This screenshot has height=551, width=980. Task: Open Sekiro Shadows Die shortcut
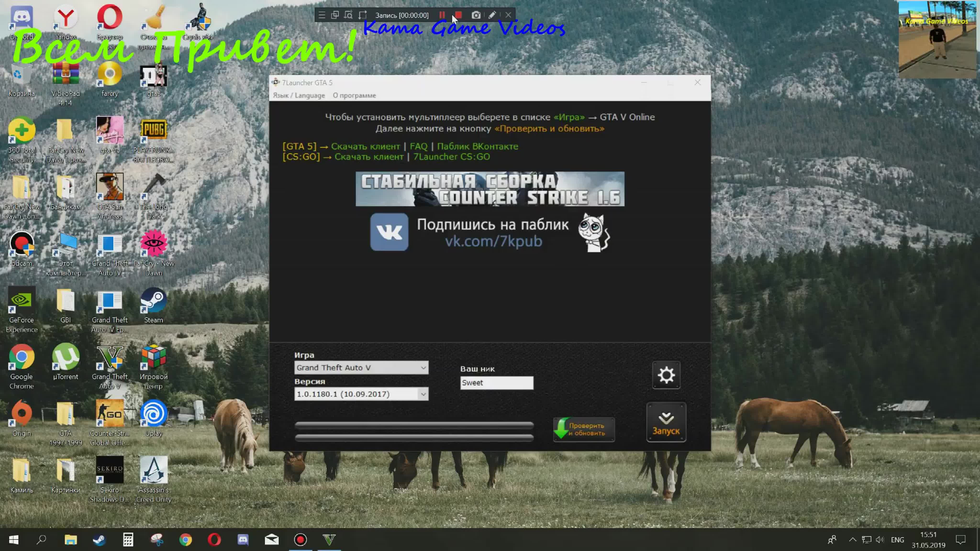(x=110, y=480)
